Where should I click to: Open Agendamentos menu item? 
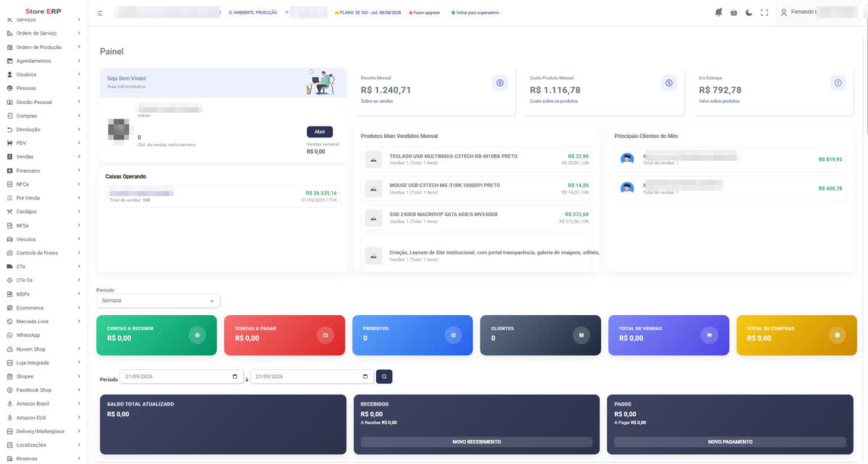point(43,61)
